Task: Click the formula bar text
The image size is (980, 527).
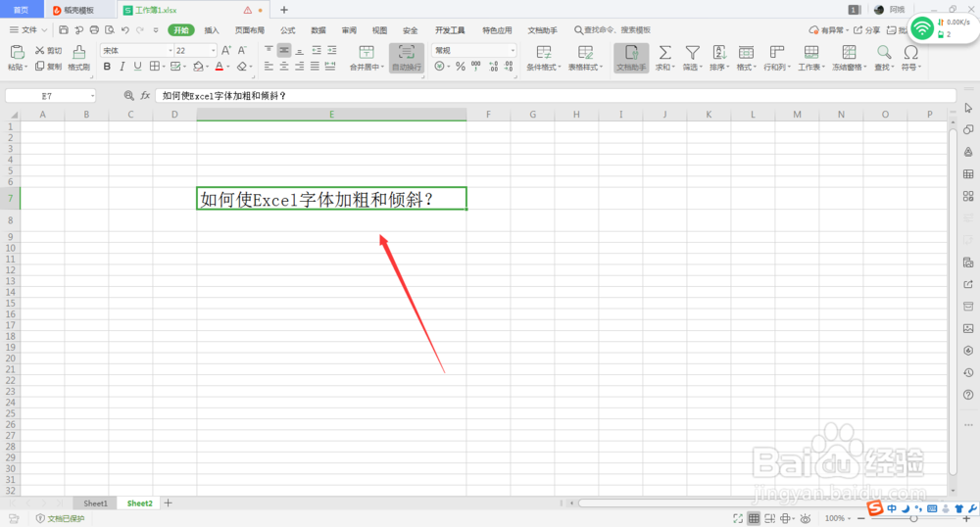Action: tap(223, 96)
